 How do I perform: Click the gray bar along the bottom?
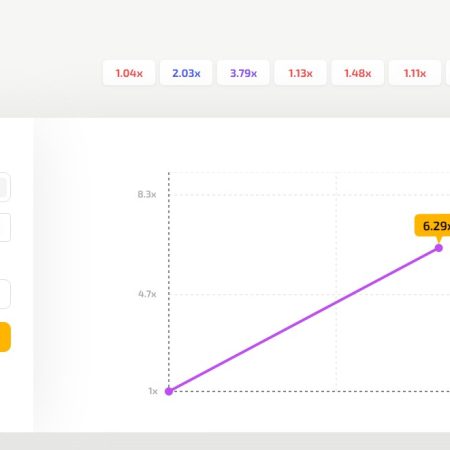225,441
